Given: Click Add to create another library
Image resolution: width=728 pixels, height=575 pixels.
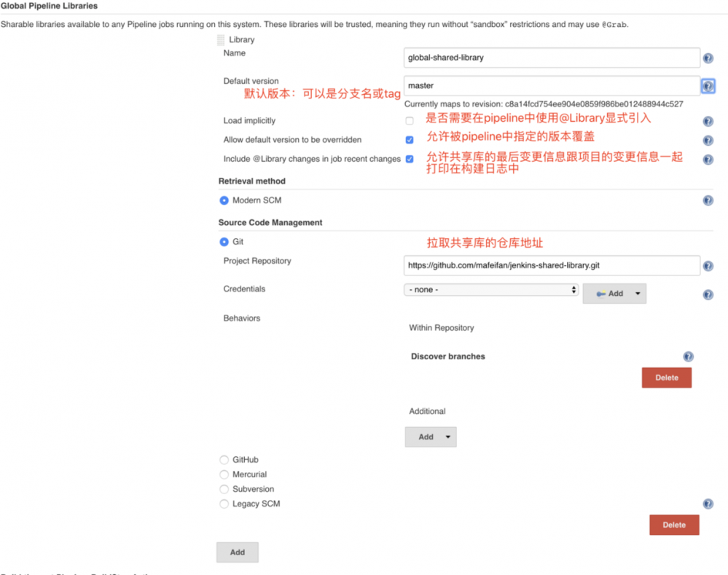Looking at the screenshot, I should pyautogui.click(x=237, y=552).
